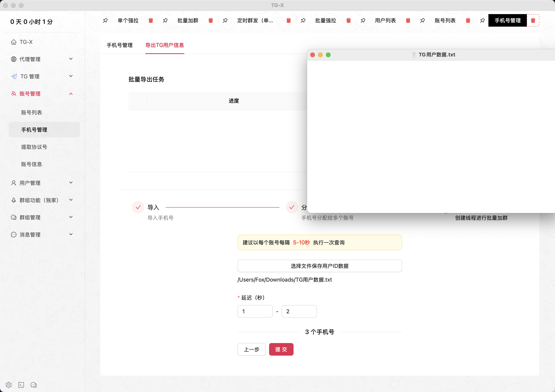Click the maximum delay field showing 2
The image size is (555, 392).
(299, 311)
